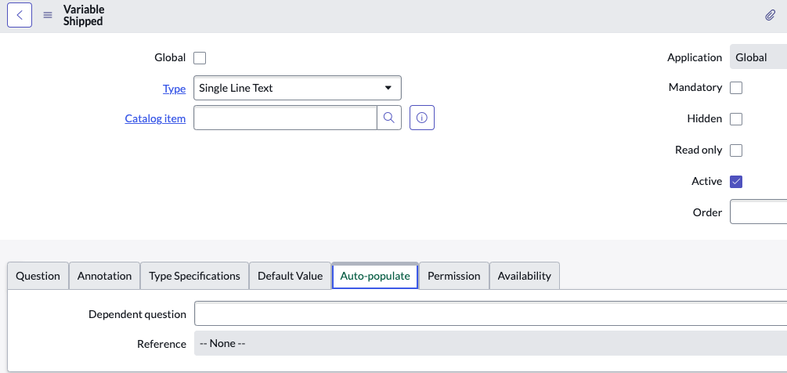This screenshot has height=373, width=787.
Task: Expand the Reference dropdown showing None
Action: click(490, 343)
